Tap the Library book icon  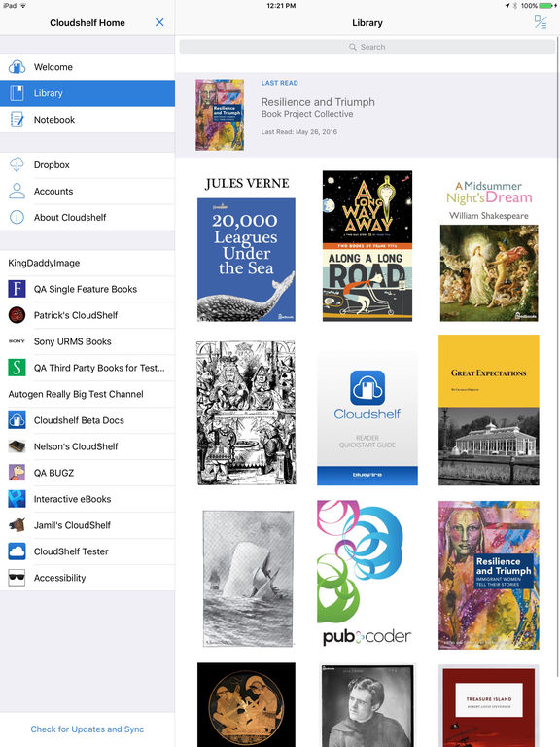point(17,93)
